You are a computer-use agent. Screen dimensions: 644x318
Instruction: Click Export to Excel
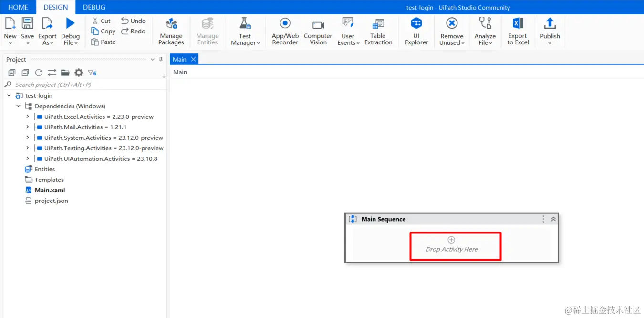(518, 31)
